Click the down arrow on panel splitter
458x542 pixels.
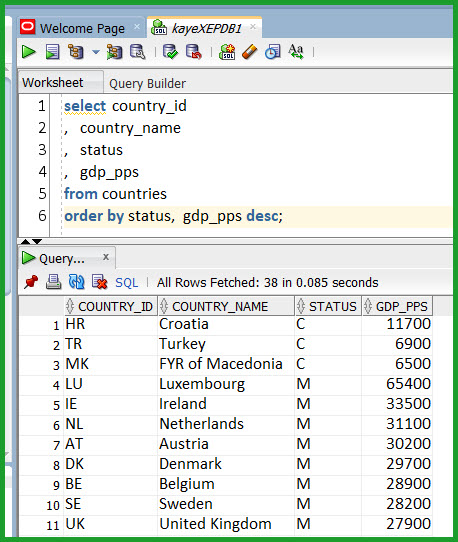click(37, 241)
